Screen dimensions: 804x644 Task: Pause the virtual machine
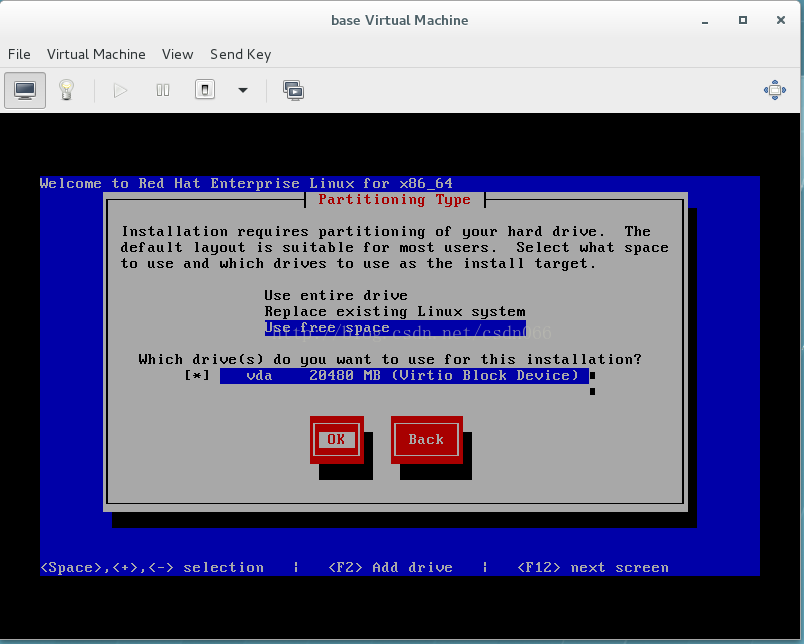[x=163, y=91]
